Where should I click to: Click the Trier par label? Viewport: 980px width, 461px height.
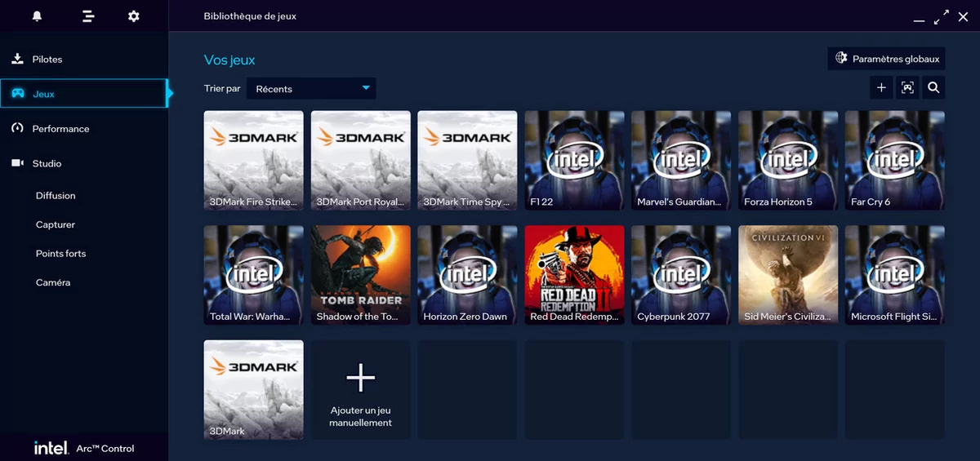222,88
